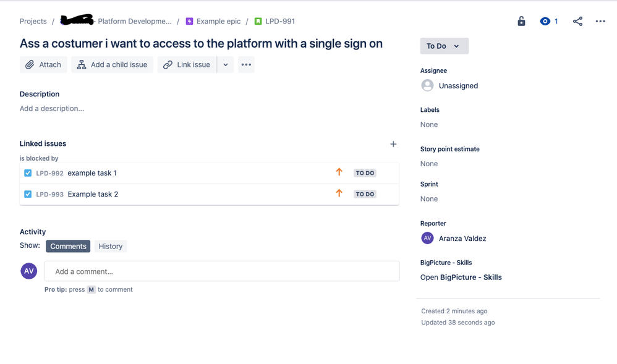This screenshot has width=617, height=364.
Task: Switch to the History tab
Action: (x=111, y=247)
